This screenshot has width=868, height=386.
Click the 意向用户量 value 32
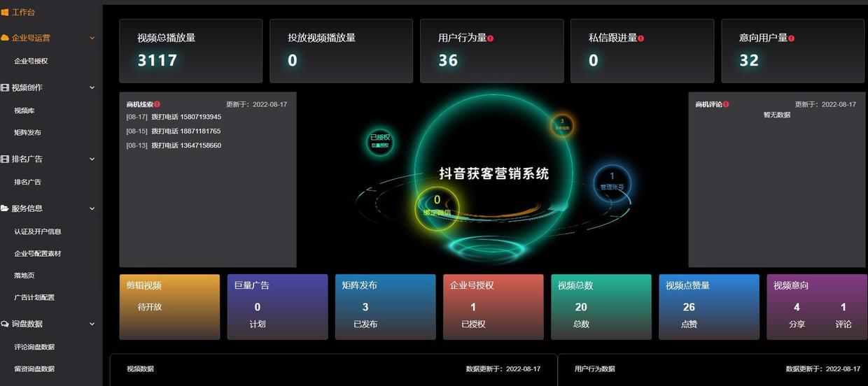tap(749, 60)
